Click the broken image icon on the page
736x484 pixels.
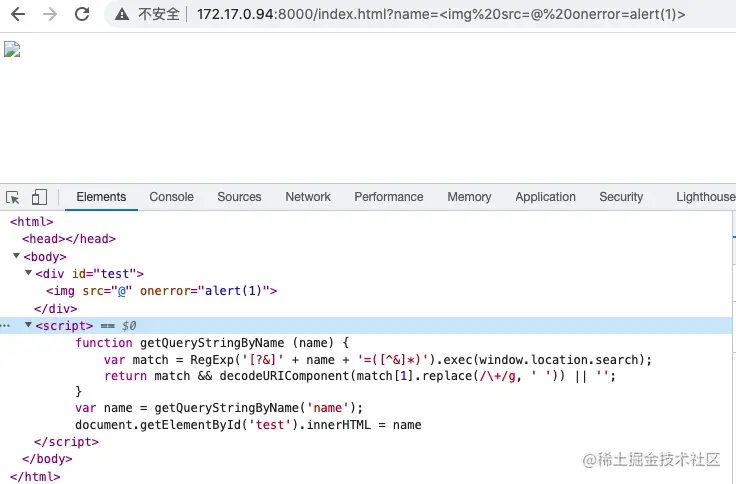pyautogui.click(x=12, y=49)
